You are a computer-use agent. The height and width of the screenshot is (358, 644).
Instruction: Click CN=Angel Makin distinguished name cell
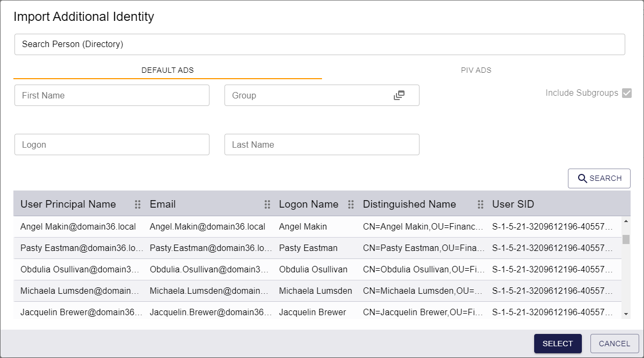point(423,227)
